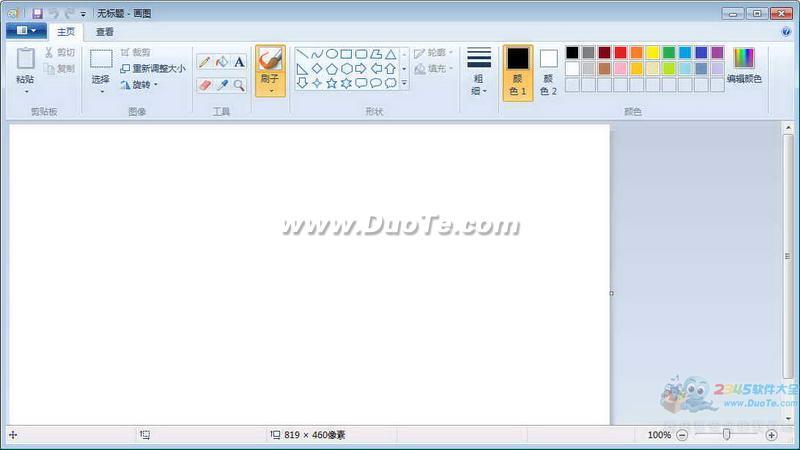
Task: Switch active color to Color 2 (颜色 2)
Action: pyautogui.click(x=548, y=70)
